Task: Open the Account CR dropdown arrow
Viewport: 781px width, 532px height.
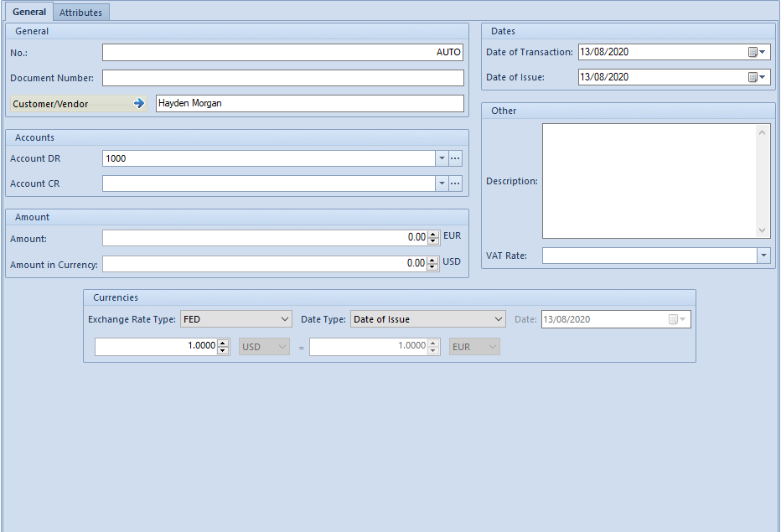Action: click(442, 183)
